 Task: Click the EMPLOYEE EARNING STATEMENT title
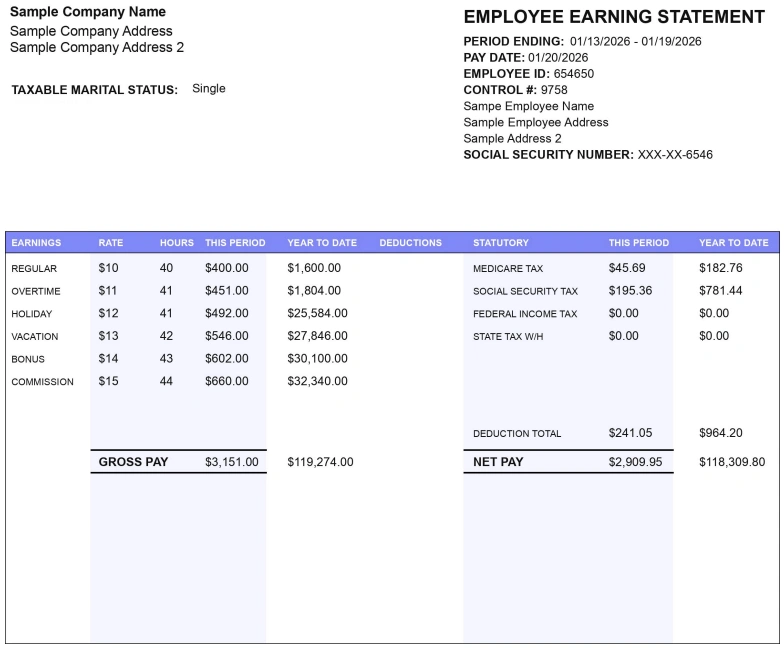click(614, 17)
